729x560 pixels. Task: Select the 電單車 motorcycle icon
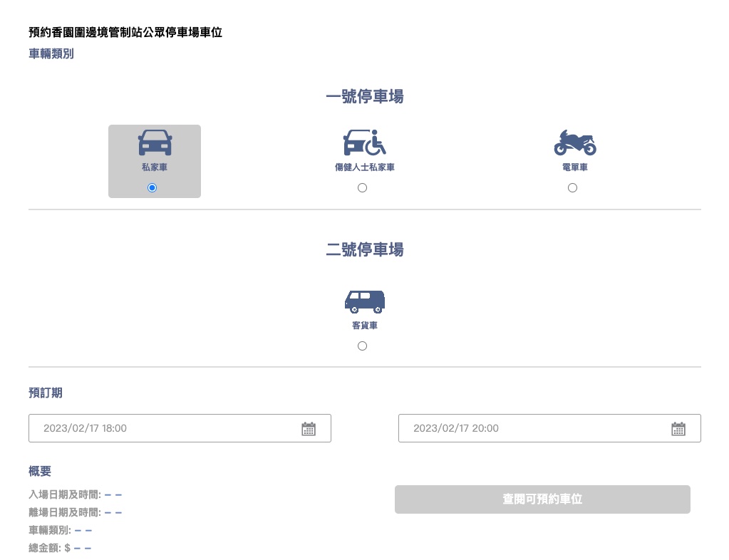coord(574,142)
